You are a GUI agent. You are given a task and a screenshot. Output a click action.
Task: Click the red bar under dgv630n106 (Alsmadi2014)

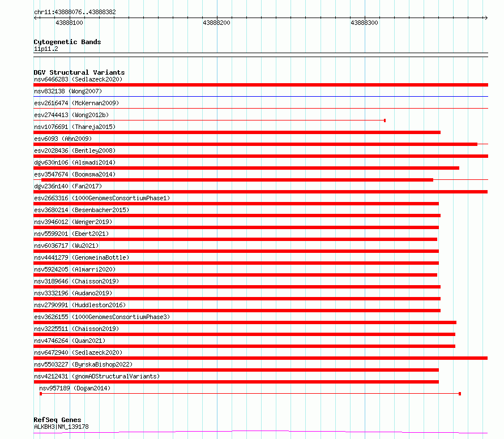[246, 168]
